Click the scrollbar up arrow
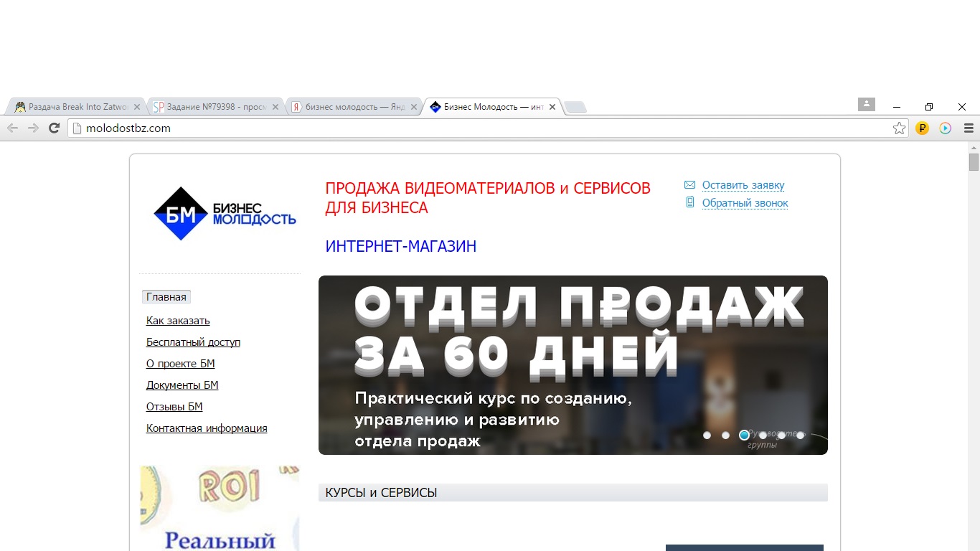The image size is (980, 551). point(974,146)
